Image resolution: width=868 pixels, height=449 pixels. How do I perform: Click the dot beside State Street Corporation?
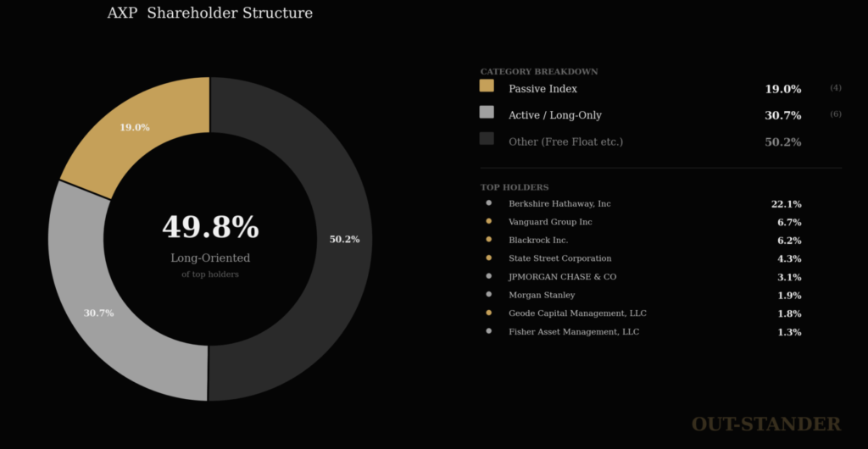[488, 258]
